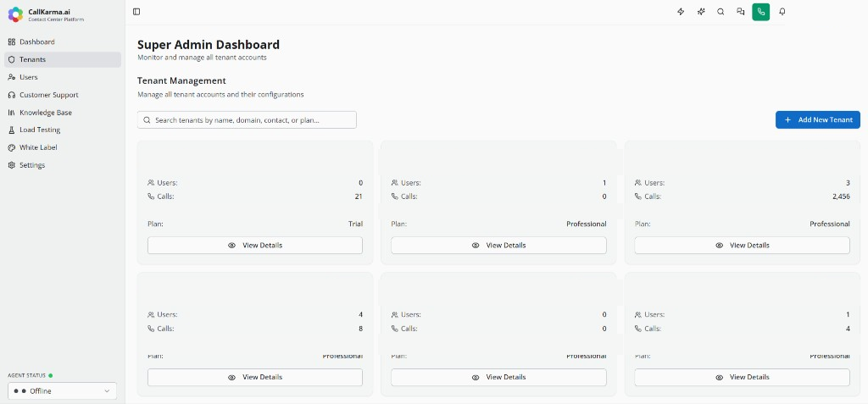Go to Dashboard in the sidebar

point(63,42)
